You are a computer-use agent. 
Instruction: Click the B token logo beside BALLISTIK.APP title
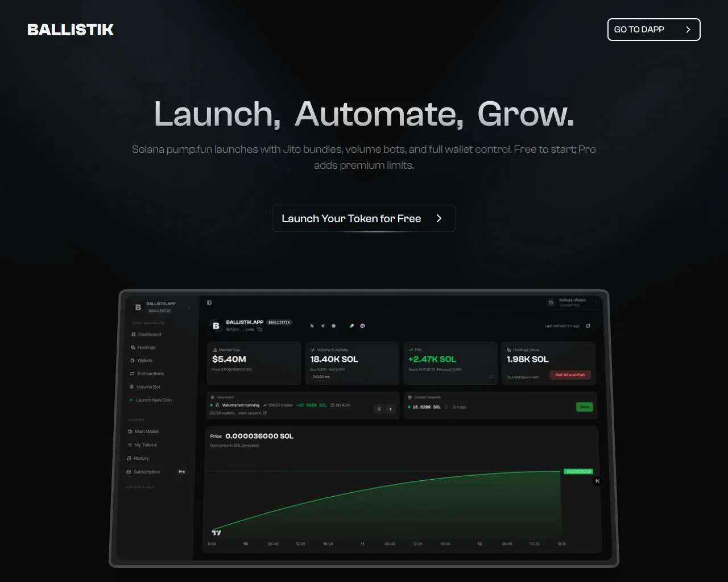click(x=216, y=326)
